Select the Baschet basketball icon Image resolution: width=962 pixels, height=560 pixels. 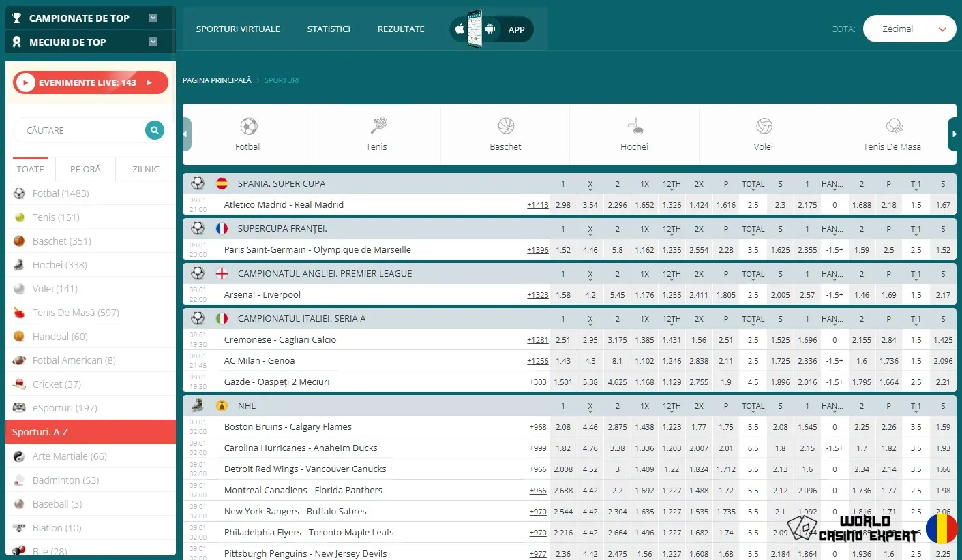pos(505,127)
